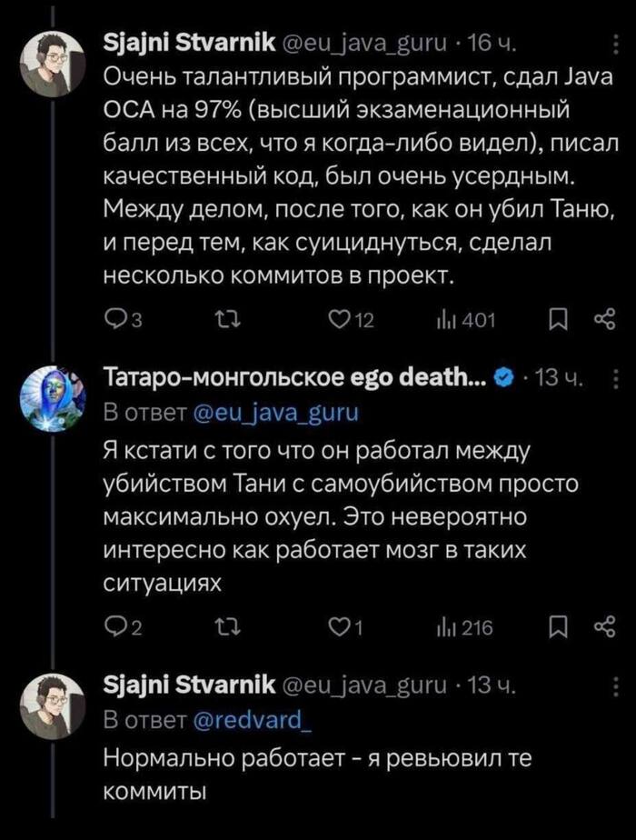The height and width of the screenshot is (840, 636).
Task: Reply to Татаро-монгольское ego death's tweet
Action: tap(115, 624)
